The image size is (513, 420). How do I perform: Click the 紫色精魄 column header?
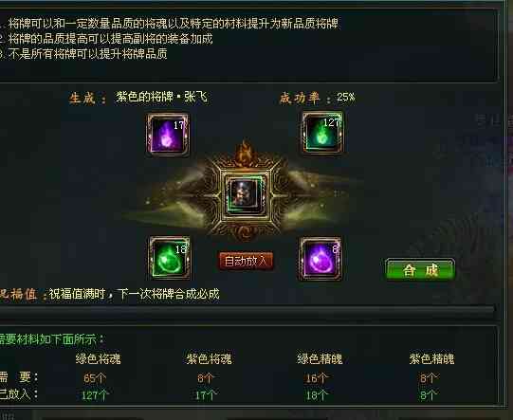pos(431,358)
